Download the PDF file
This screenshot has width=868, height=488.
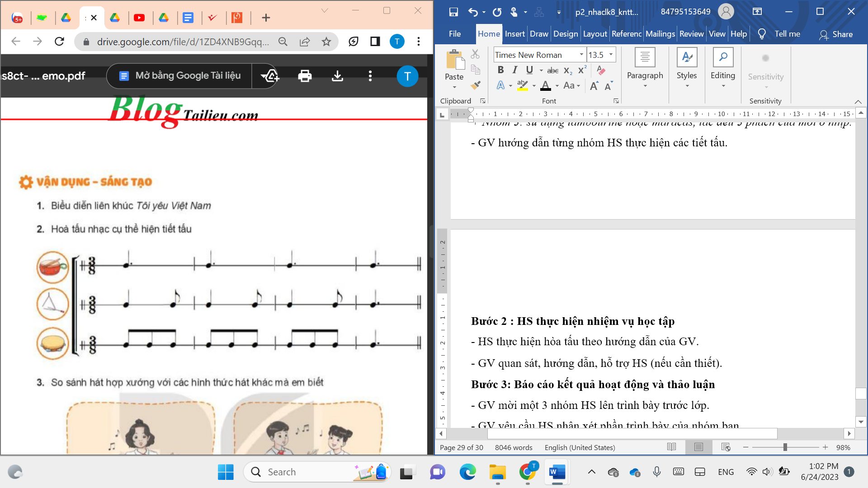click(x=337, y=76)
